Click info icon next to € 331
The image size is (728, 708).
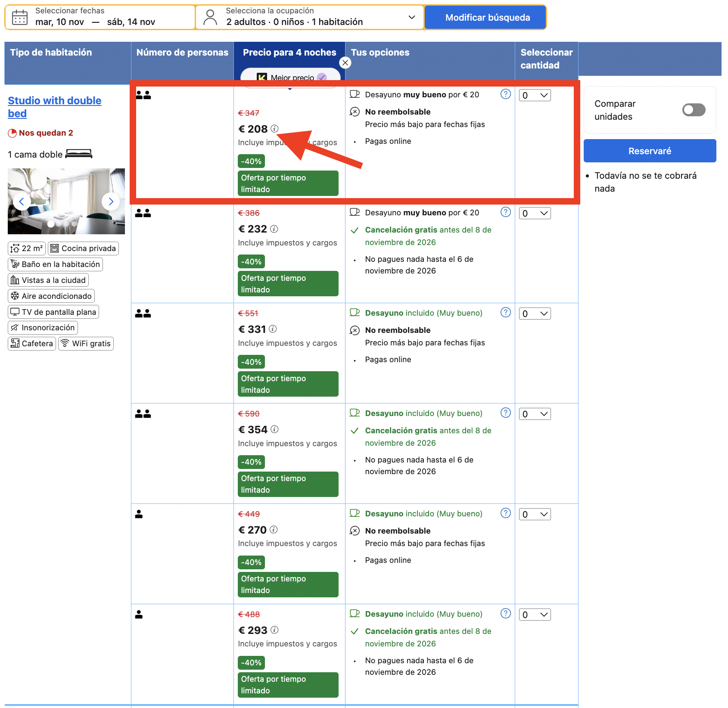pos(273,329)
